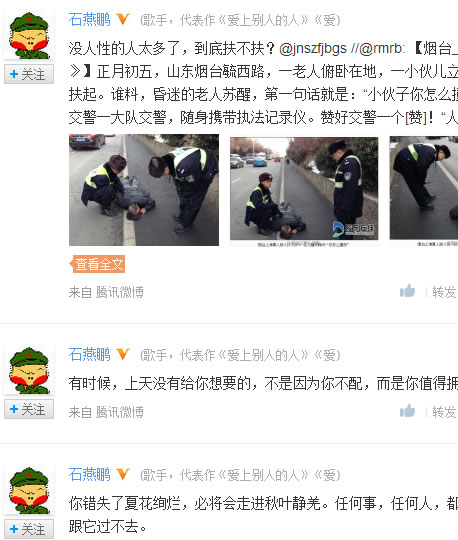Like the second post with thumbs-up
Viewport: 458px width, 540px height.
click(x=407, y=411)
